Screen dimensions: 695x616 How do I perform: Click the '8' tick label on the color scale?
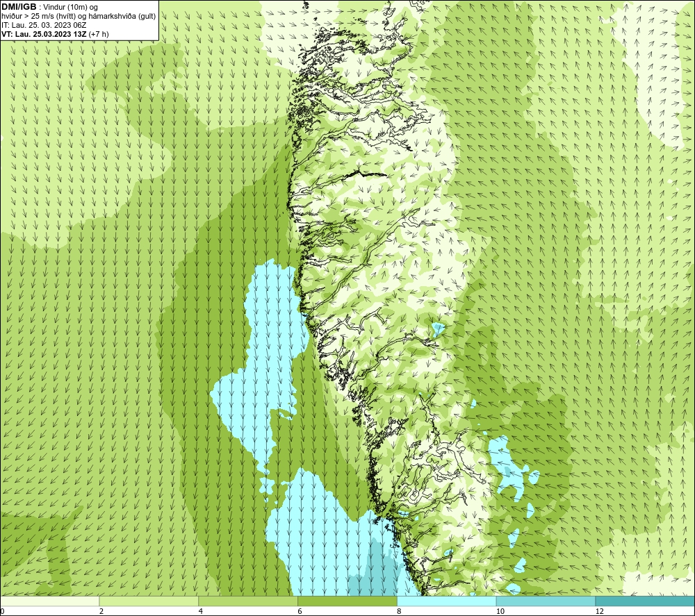400,612
